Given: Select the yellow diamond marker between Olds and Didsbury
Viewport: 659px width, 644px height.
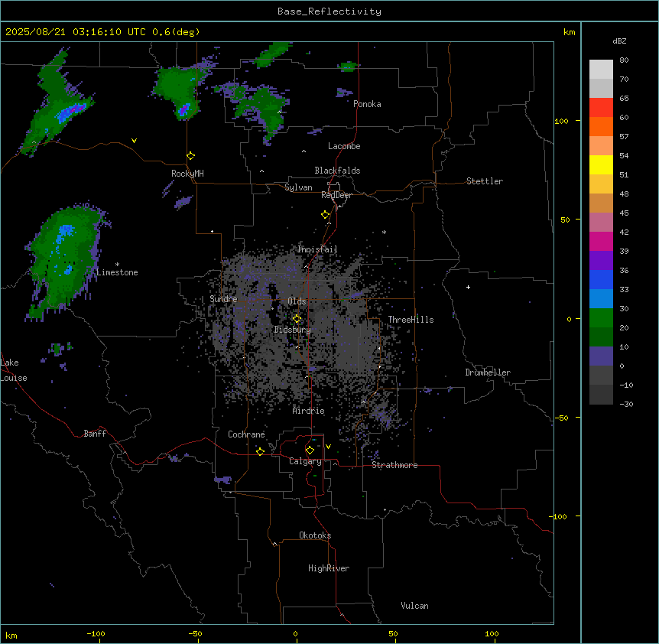Looking at the screenshot, I should point(297,319).
